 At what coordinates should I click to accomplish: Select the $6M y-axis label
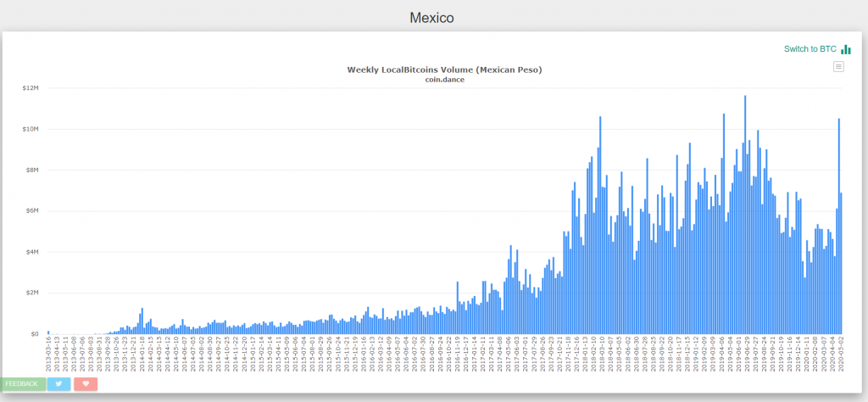coord(32,211)
